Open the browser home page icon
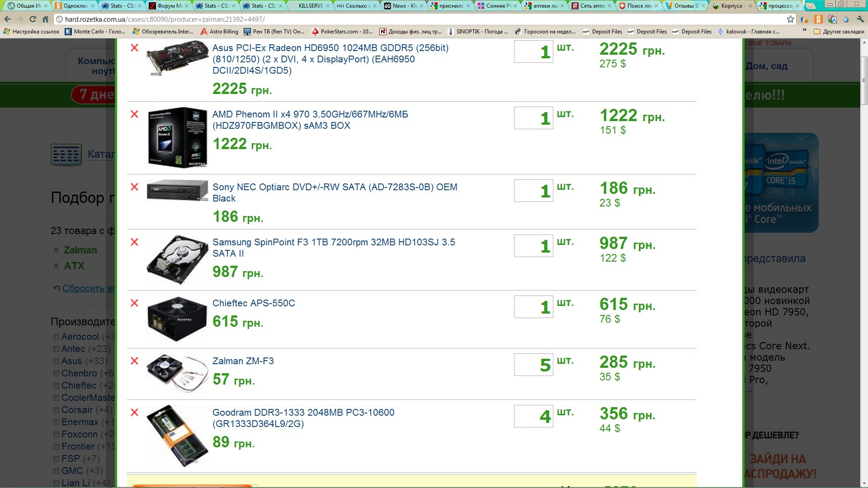Screen dimensions: 868x488 pyautogui.click(x=45, y=19)
